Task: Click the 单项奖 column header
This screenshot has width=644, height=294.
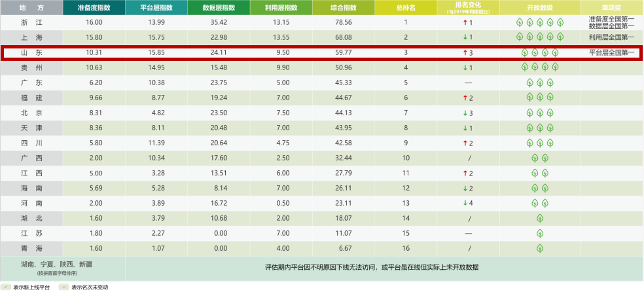Action: click(611, 8)
